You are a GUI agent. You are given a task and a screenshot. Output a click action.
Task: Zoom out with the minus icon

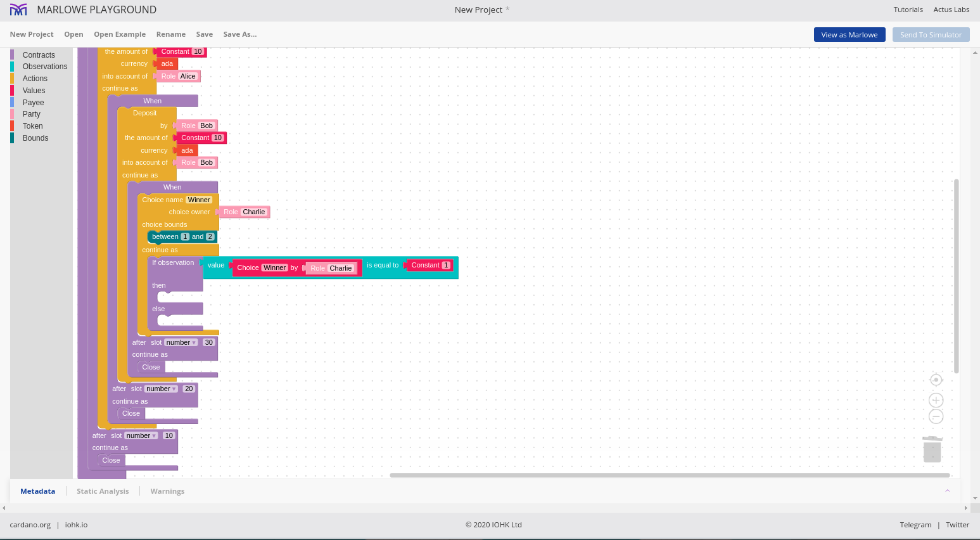point(936,416)
